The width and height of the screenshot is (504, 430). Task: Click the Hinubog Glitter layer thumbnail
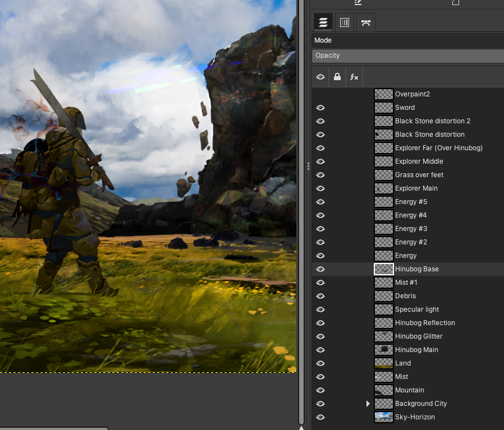tap(384, 336)
